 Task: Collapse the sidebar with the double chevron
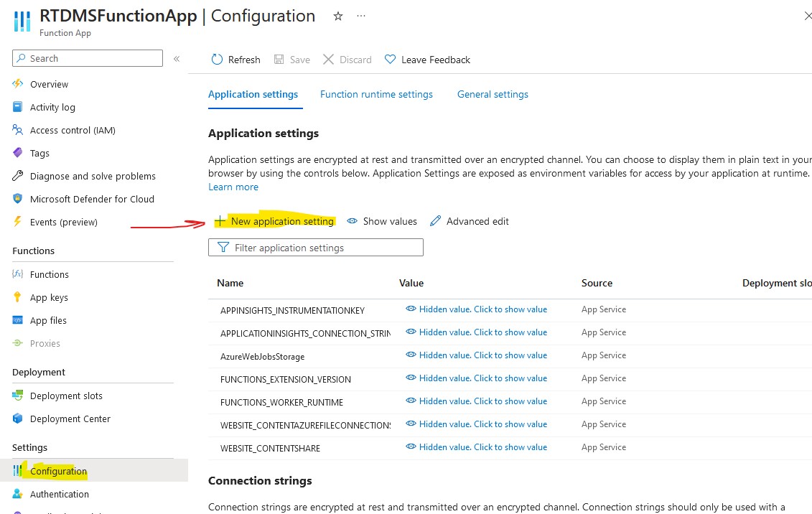pos(177,58)
